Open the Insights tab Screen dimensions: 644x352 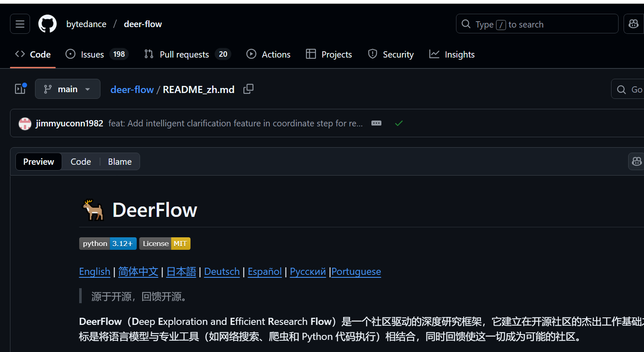[x=452, y=54]
